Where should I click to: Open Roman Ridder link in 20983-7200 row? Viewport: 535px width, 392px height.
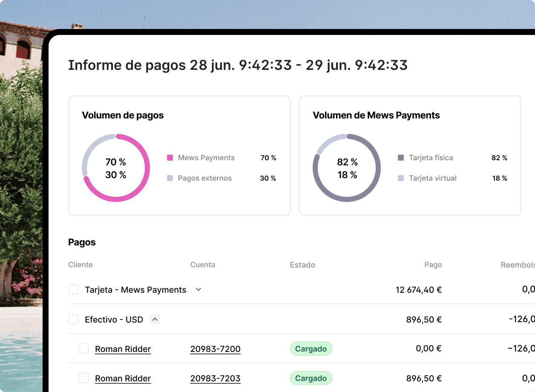[x=123, y=349]
